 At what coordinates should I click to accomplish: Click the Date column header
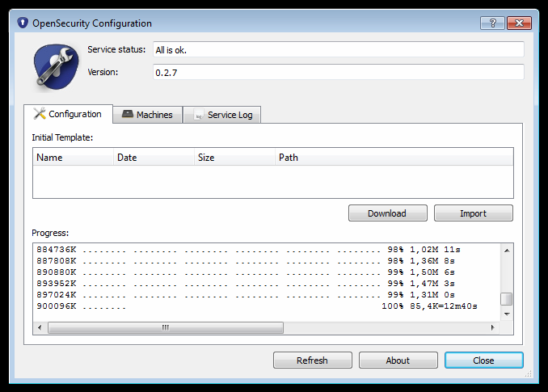coord(154,158)
